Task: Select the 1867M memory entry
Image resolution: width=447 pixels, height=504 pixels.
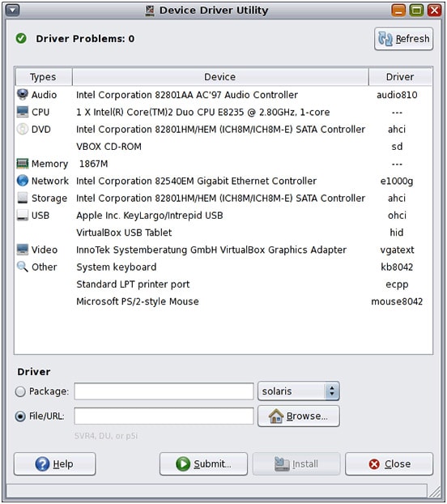Action: click(x=93, y=164)
